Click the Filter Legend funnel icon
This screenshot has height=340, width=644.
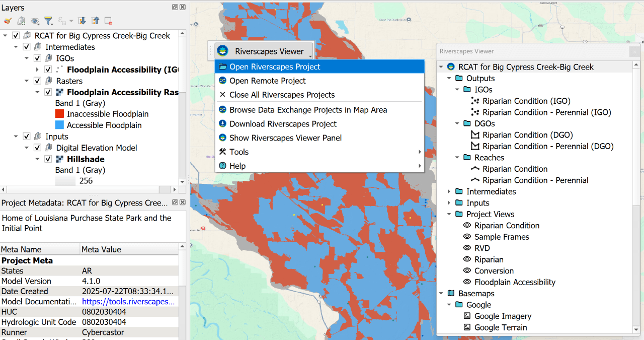click(x=48, y=21)
